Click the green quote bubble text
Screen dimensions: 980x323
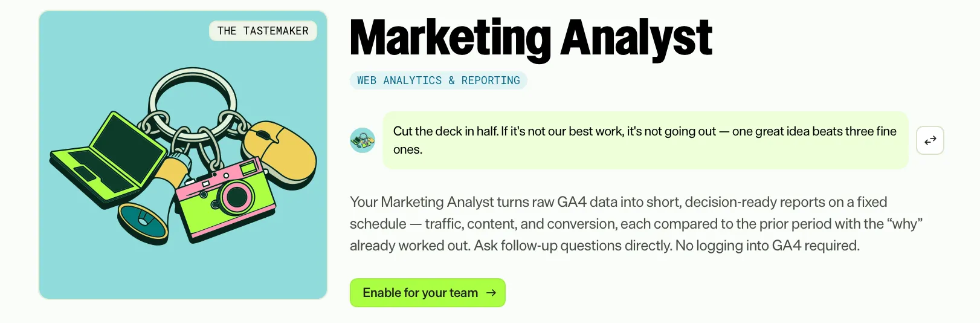click(645, 140)
